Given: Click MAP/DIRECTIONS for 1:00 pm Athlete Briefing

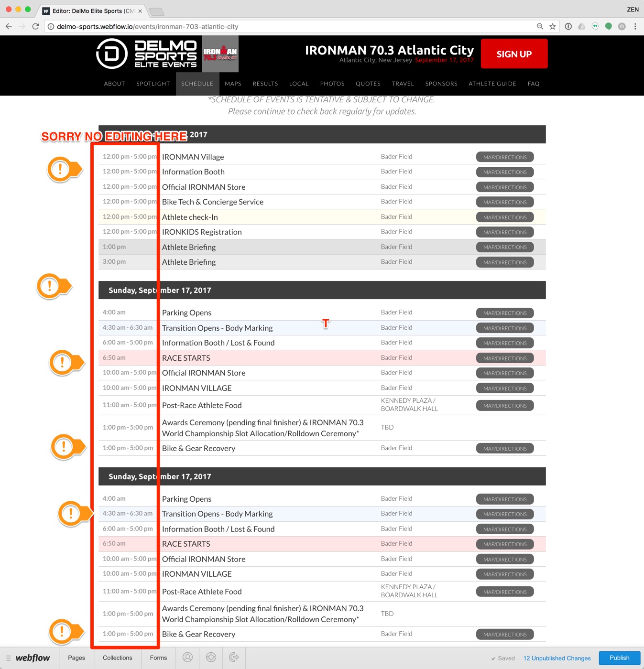Looking at the screenshot, I should pos(505,247).
